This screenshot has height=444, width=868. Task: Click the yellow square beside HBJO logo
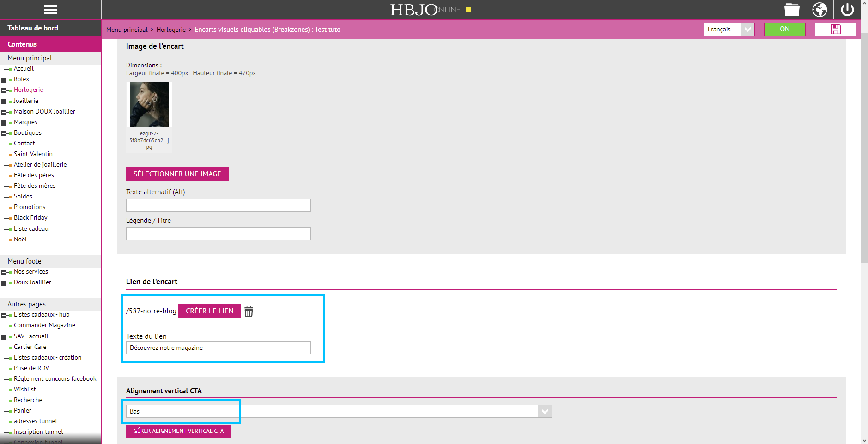(x=468, y=10)
